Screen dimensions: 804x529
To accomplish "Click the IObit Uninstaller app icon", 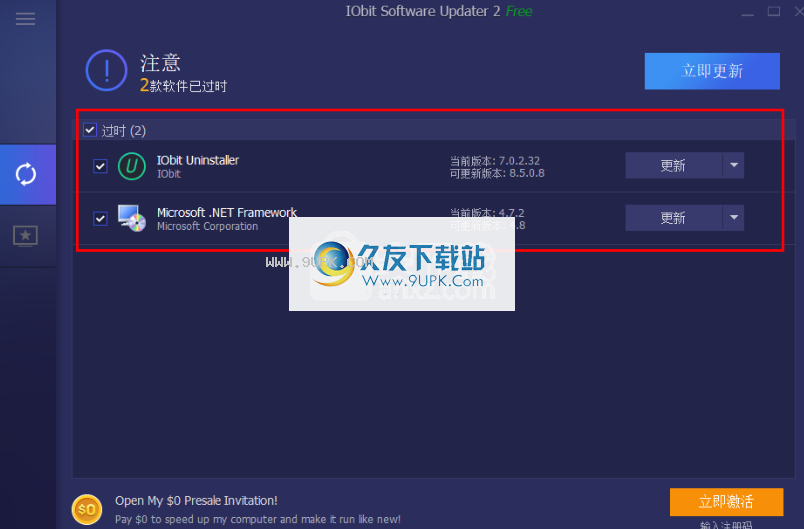I will 132,166.
